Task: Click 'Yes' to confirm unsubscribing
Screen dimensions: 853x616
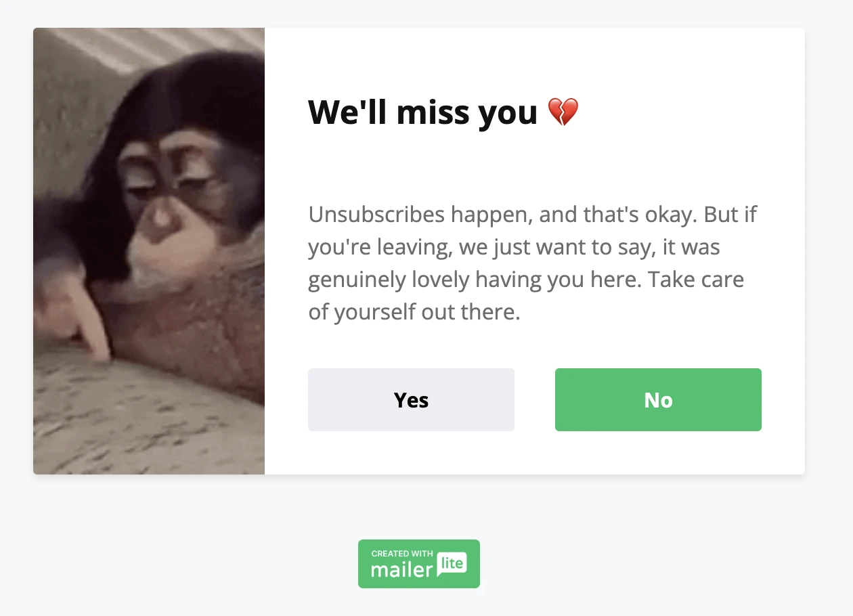Action: [x=410, y=399]
